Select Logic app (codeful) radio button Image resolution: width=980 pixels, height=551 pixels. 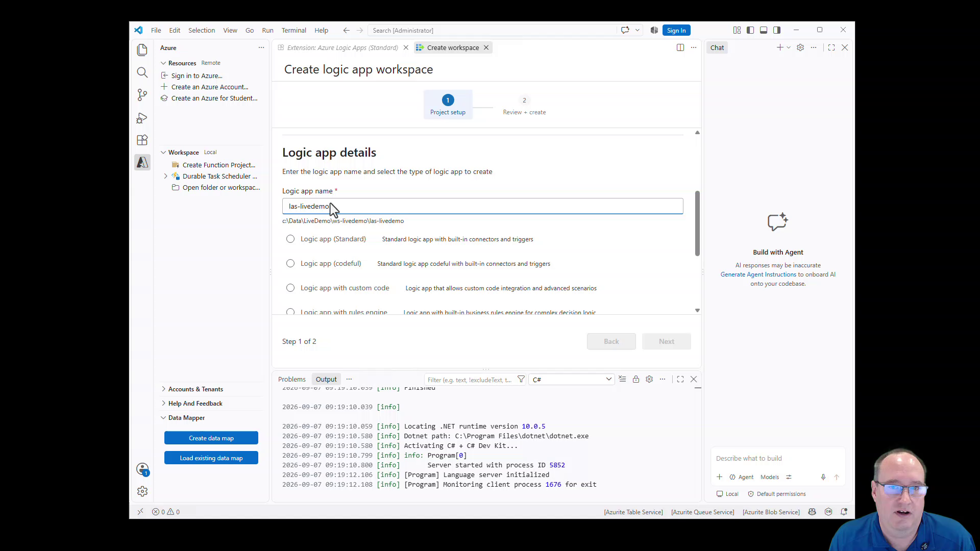290,263
